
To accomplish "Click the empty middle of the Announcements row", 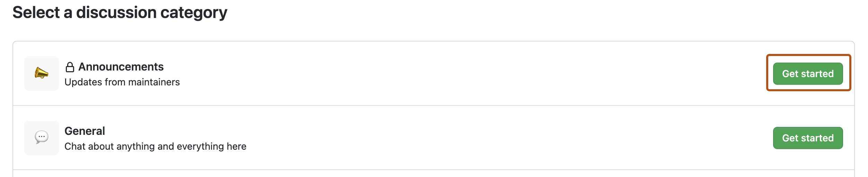I will (450, 73).
